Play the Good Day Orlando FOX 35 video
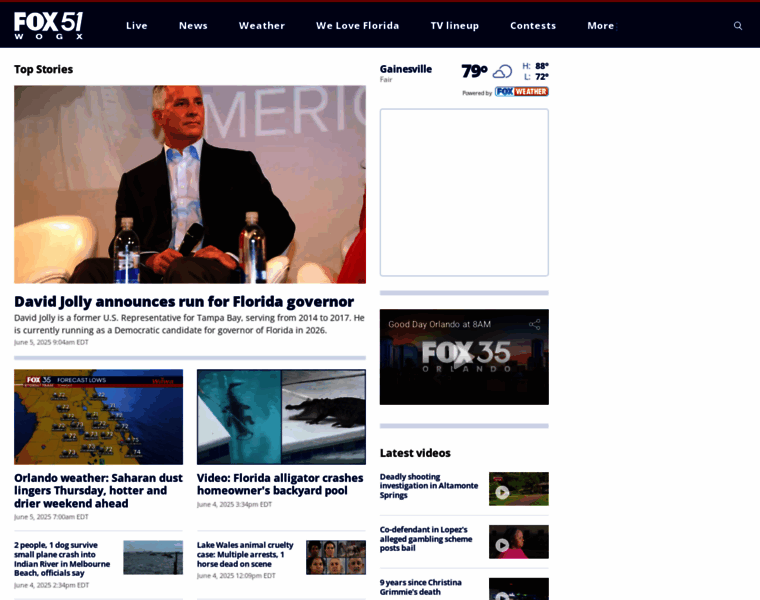The height and width of the screenshot is (600, 760). (x=464, y=357)
